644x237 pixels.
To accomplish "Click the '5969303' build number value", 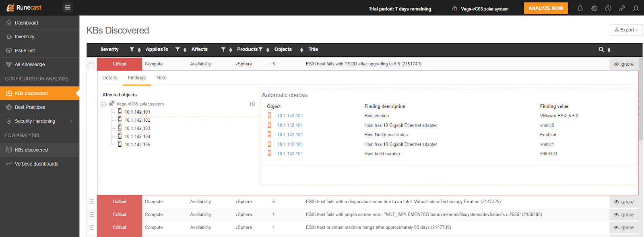I will 549,154.
